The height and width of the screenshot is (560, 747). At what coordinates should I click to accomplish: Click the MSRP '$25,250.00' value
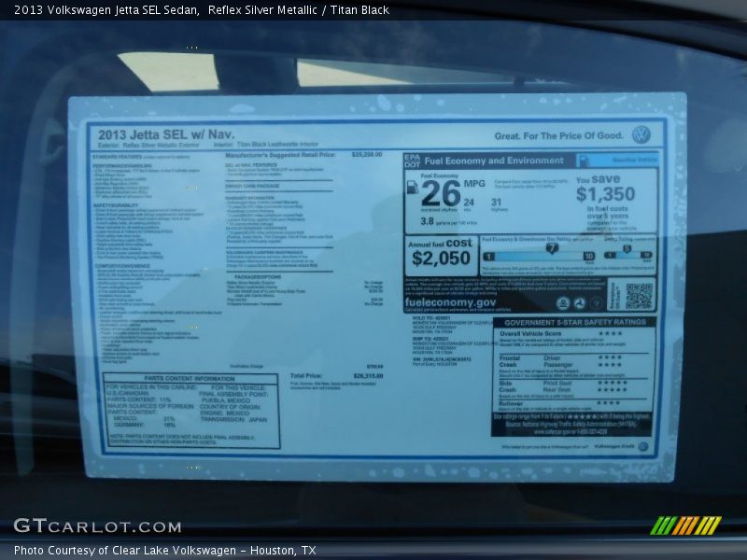tap(367, 154)
